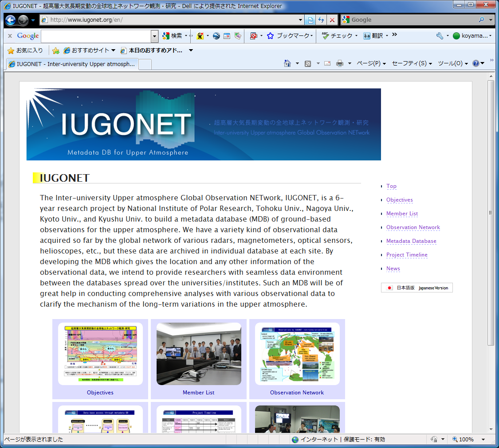Switch to 日本語版 Japanese Version
Viewport: 499px width, 448px height.
tap(416, 288)
